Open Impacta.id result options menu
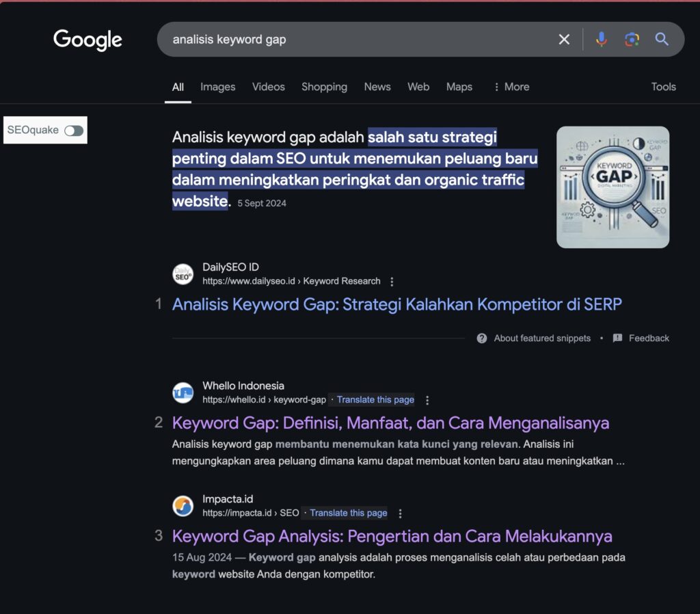Screen dimensions: 700x614 (x=400, y=513)
